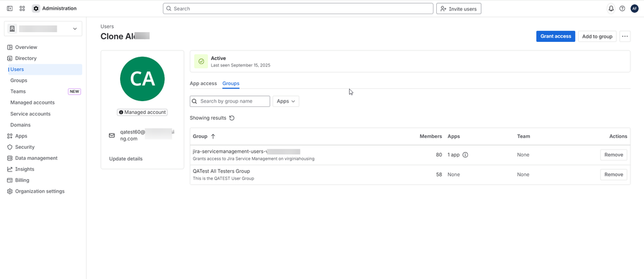The image size is (644, 279).
Task: Remove user from QATest All Testers Group
Action: point(613,175)
